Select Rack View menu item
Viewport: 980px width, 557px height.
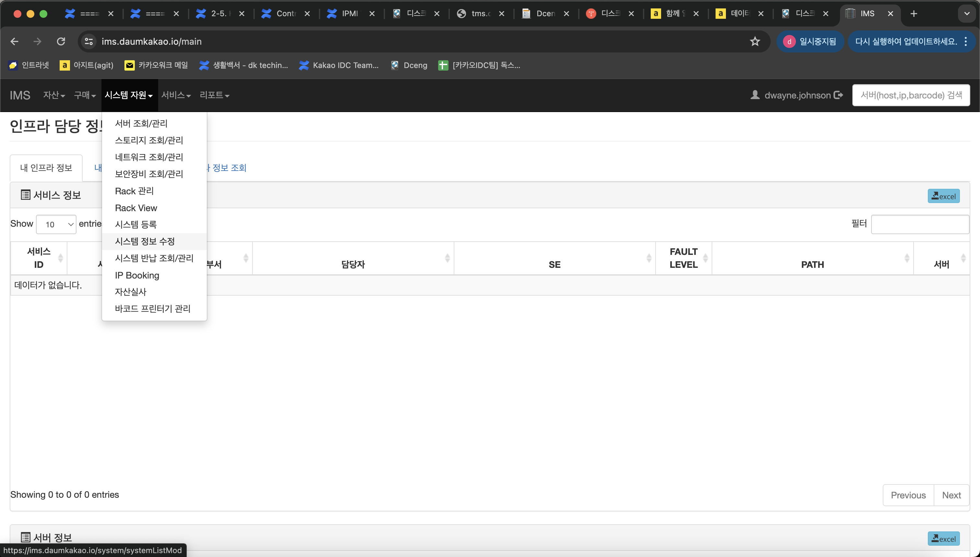[154, 208]
